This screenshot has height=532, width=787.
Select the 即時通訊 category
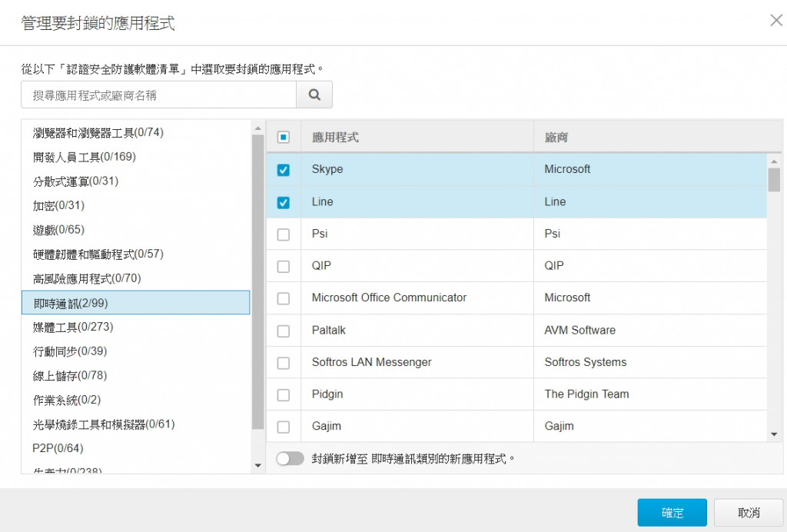coord(136,303)
